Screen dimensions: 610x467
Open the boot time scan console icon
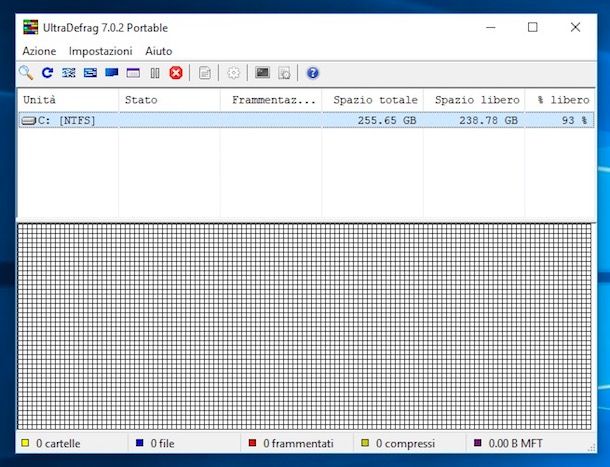click(x=262, y=73)
